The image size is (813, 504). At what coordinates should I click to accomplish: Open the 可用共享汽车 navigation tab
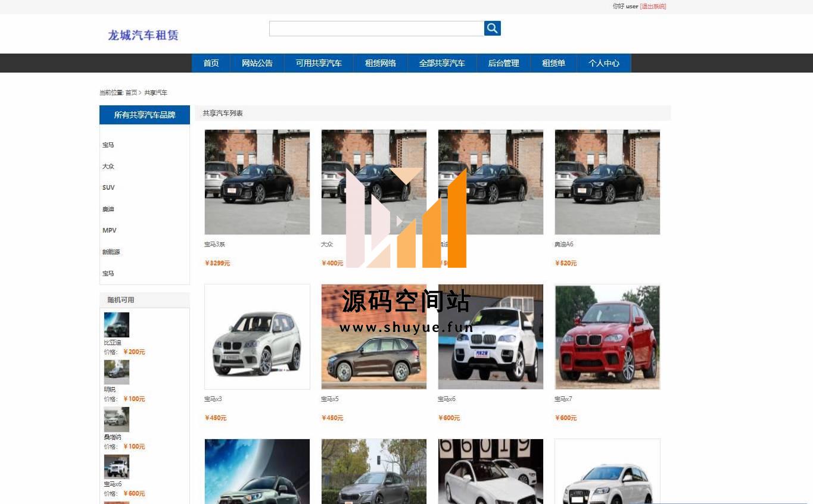(x=319, y=63)
